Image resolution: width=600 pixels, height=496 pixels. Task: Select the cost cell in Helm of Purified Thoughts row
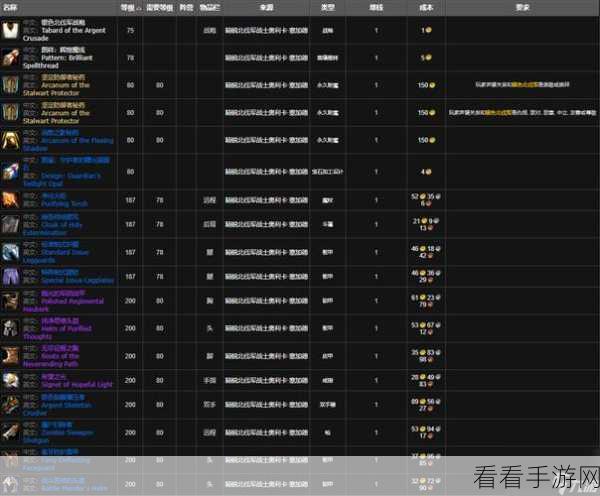tap(426, 328)
